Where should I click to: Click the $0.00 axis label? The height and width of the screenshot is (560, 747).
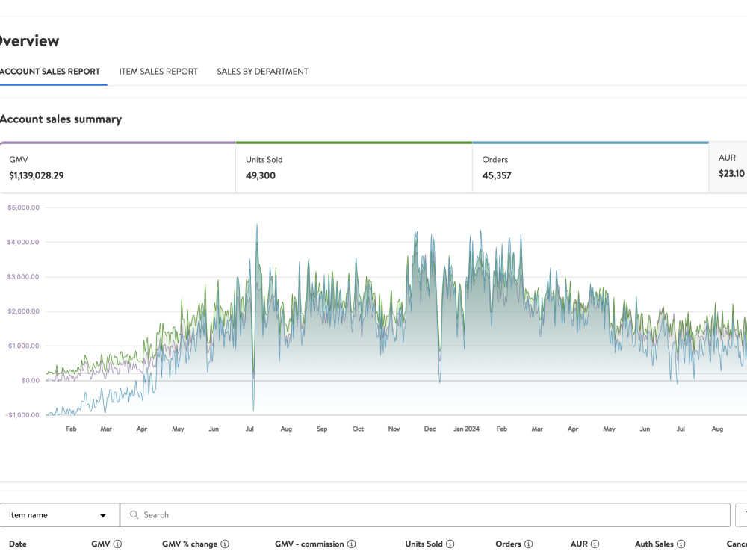31,381
